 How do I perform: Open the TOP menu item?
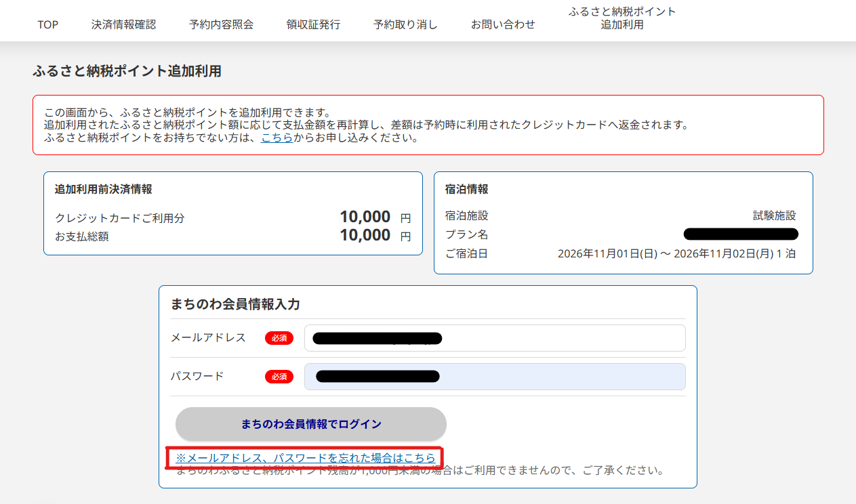tap(48, 24)
